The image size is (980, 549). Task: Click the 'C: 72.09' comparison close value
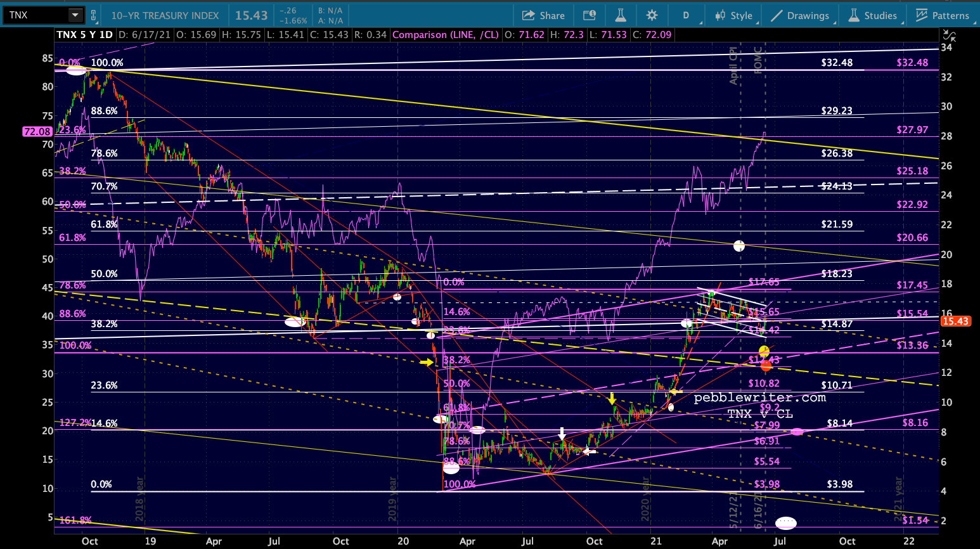pos(652,35)
